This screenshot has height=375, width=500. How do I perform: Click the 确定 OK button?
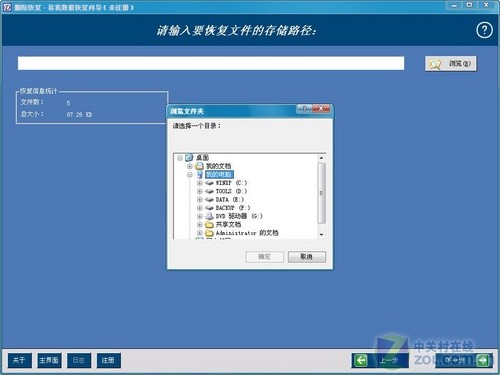[x=265, y=257]
